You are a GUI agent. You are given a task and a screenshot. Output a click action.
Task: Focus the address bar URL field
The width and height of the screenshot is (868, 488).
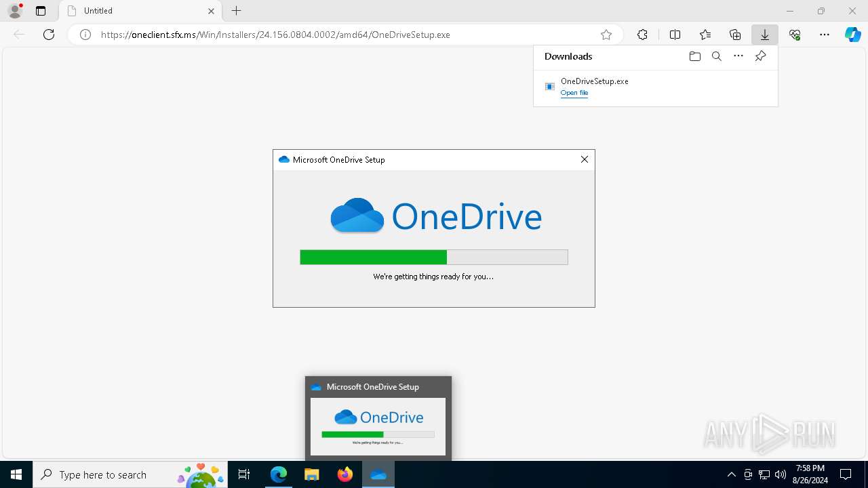point(346,35)
